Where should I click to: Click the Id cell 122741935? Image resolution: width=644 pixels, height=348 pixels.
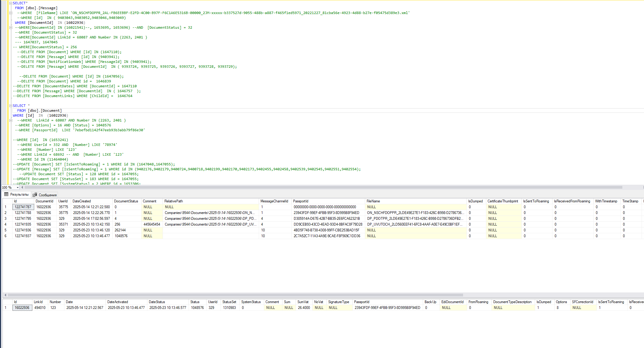23,224
